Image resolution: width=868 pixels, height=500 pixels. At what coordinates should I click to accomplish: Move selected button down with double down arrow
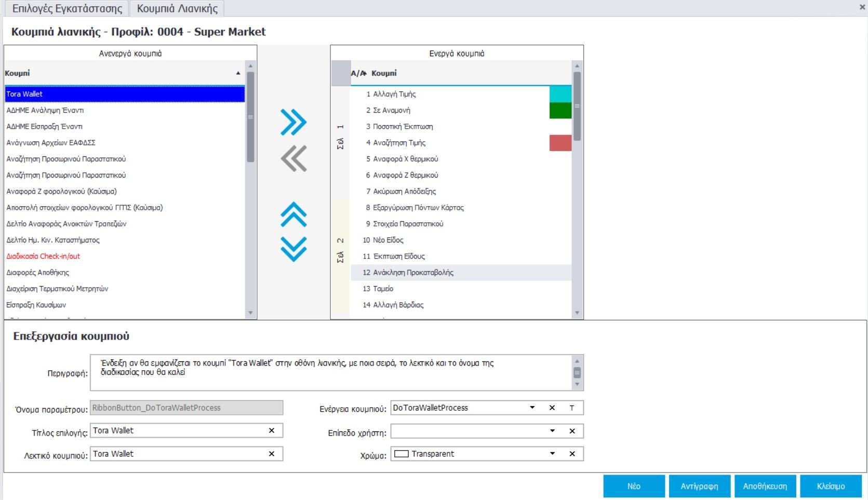[293, 249]
